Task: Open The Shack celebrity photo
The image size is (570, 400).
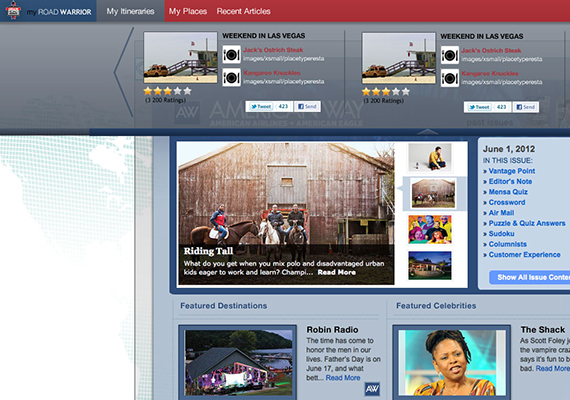Action: [452, 362]
